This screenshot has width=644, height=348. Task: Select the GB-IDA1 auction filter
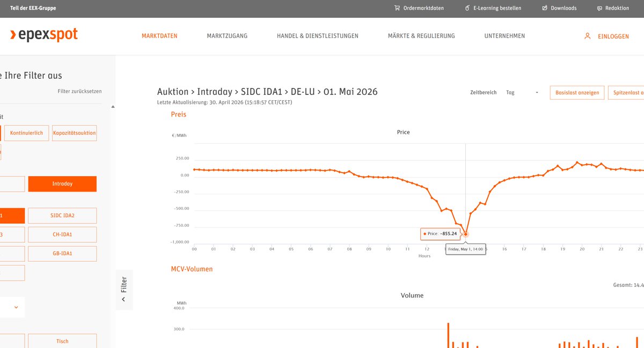pyautogui.click(x=62, y=253)
